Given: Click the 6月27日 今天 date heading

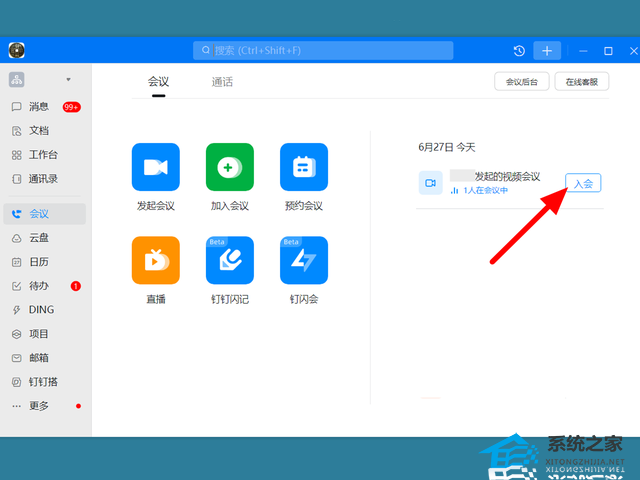Looking at the screenshot, I should pos(447,147).
